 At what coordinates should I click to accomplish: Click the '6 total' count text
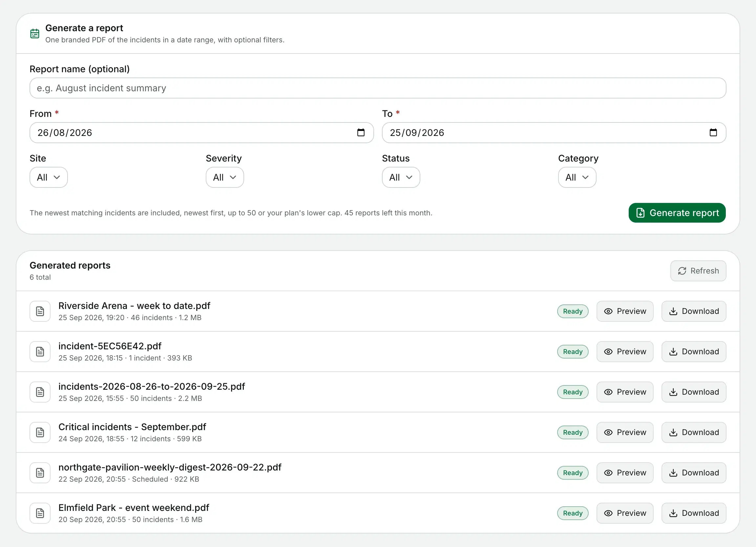click(40, 277)
